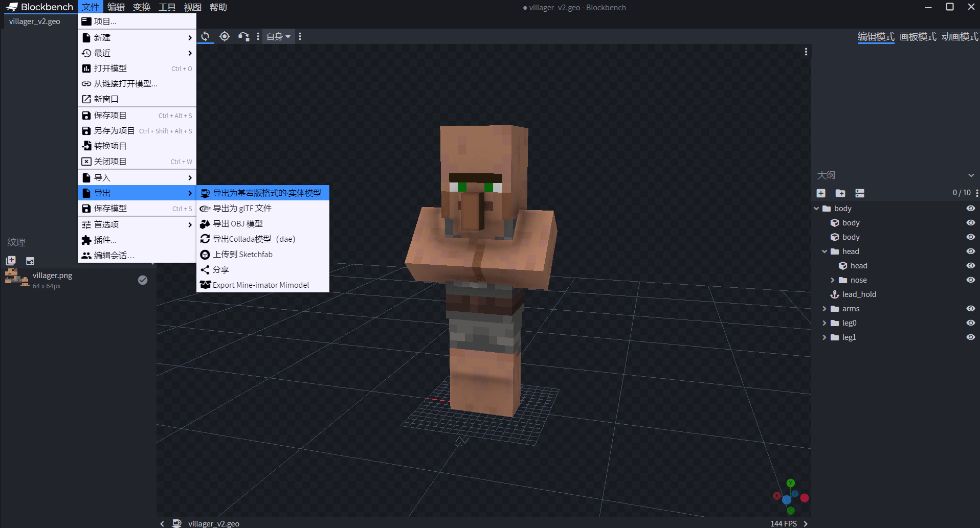Select Export Mine-imator Mimodel
Viewport: 980px width, 528px height.
pos(263,285)
